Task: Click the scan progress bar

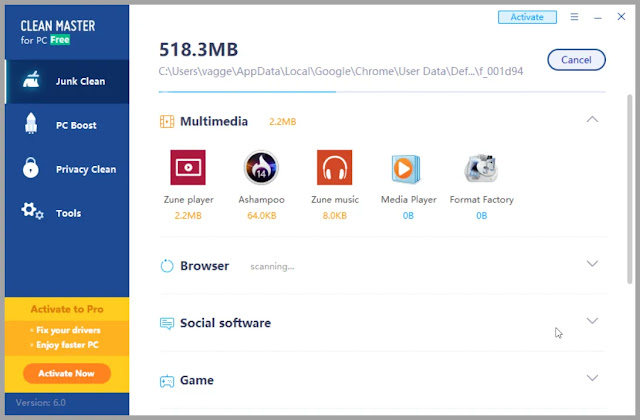Action: point(382,92)
